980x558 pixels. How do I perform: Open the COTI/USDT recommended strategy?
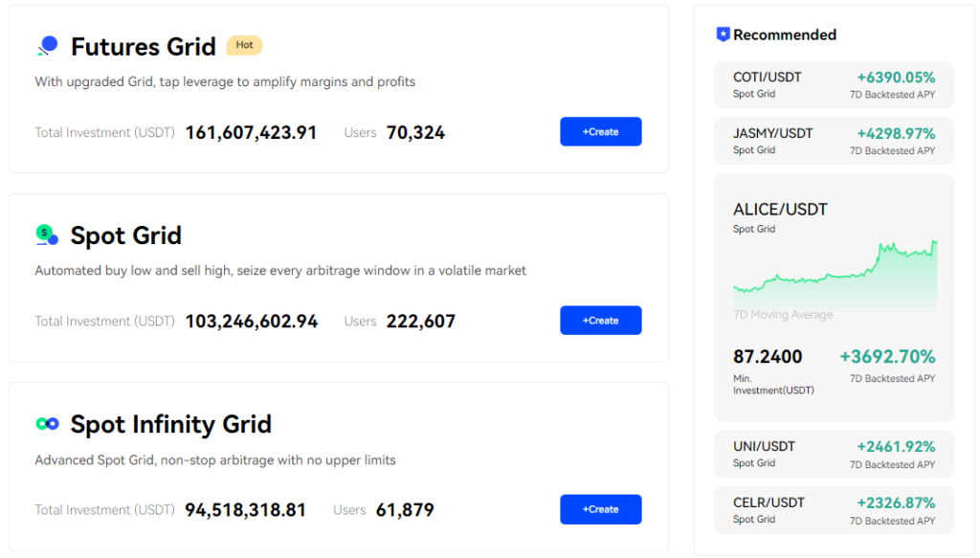833,84
